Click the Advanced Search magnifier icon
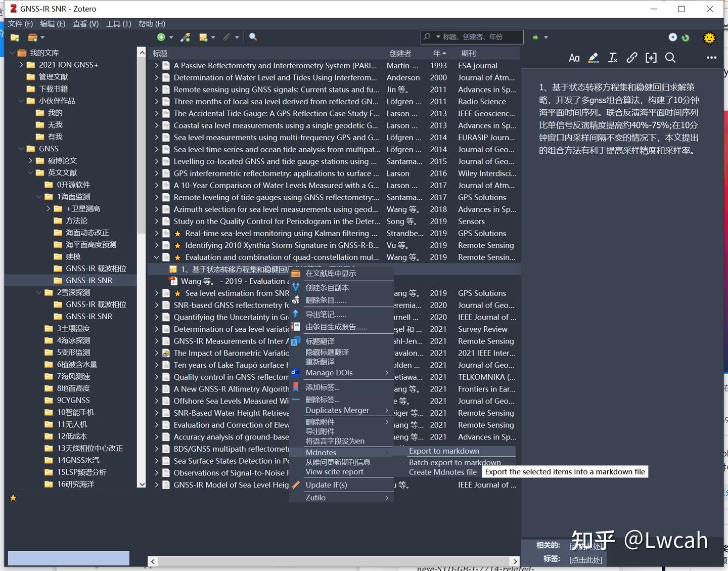Viewport: 728px width, 571px height. coord(253,37)
